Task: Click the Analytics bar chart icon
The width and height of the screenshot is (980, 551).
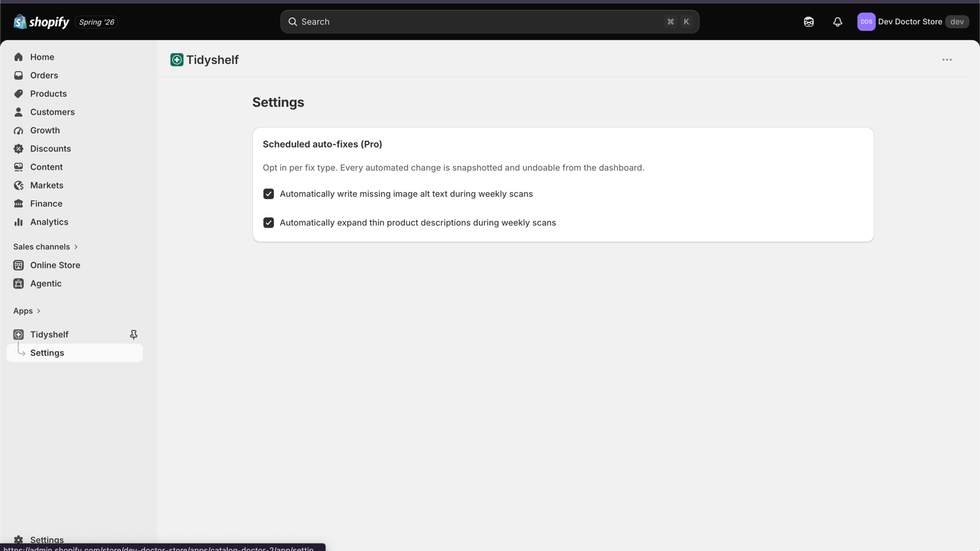Action: pyautogui.click(x=18, y=222)
